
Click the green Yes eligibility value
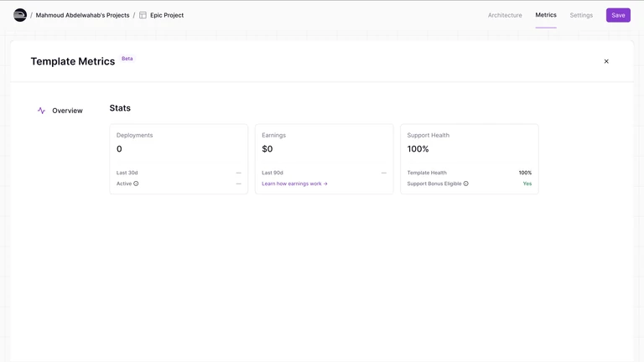click(527, 184)
